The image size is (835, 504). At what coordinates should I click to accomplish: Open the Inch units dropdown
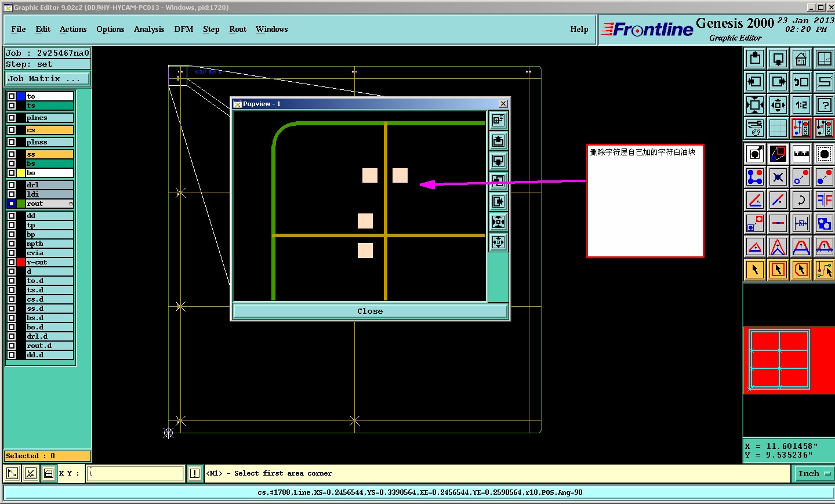[x=814, y=474]
